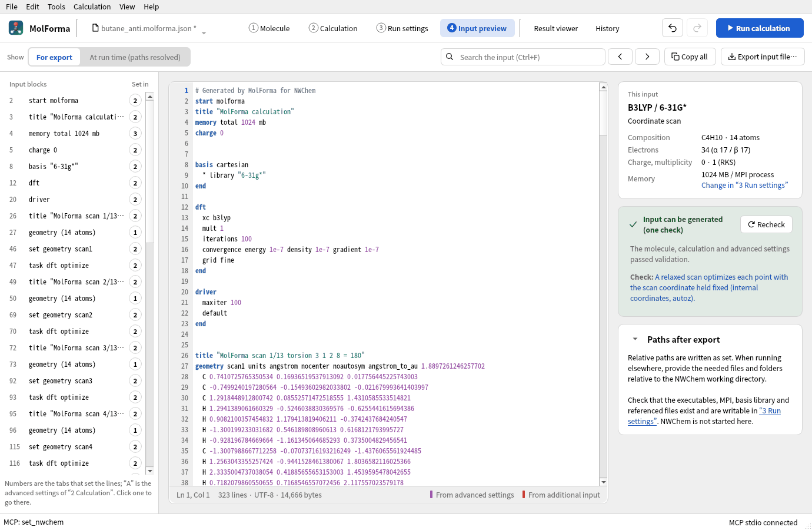Open the History tab

pyautogui.click(x=607, y=28)
